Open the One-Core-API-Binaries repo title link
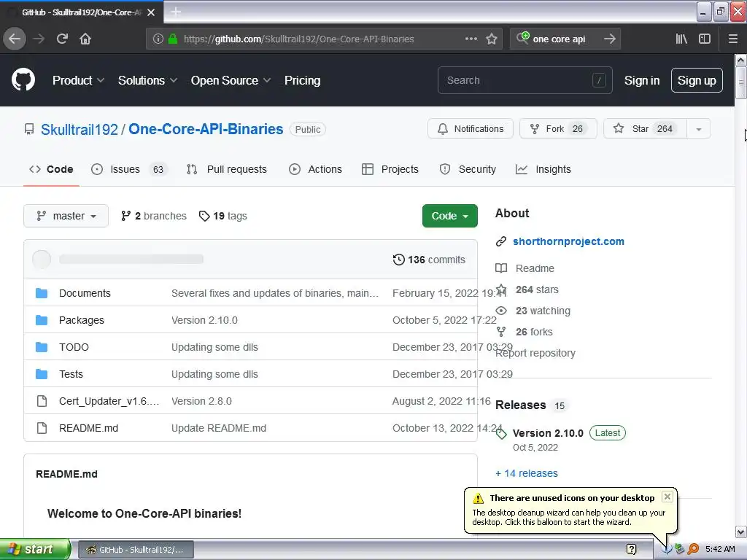The image size is (747, 560). [206, 129]
